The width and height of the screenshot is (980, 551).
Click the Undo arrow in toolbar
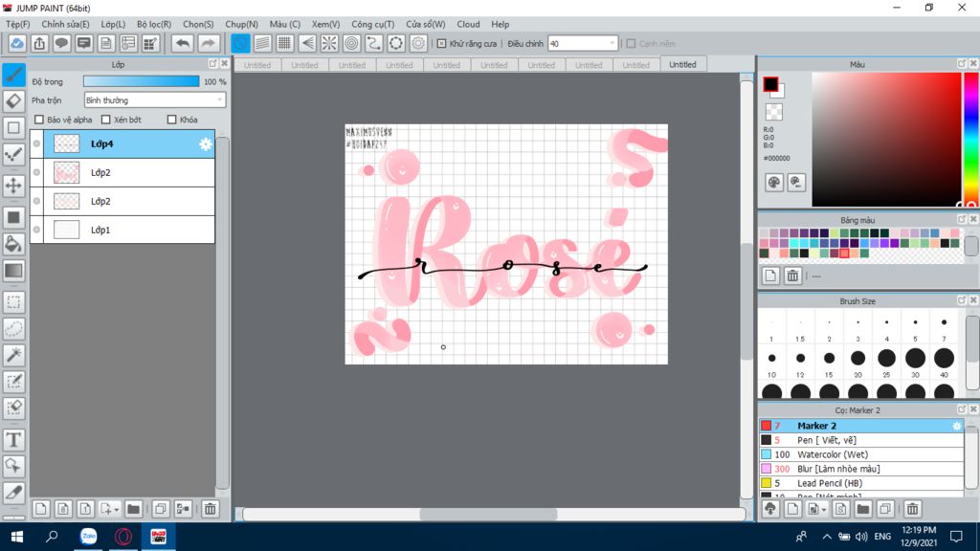(182, 43)
